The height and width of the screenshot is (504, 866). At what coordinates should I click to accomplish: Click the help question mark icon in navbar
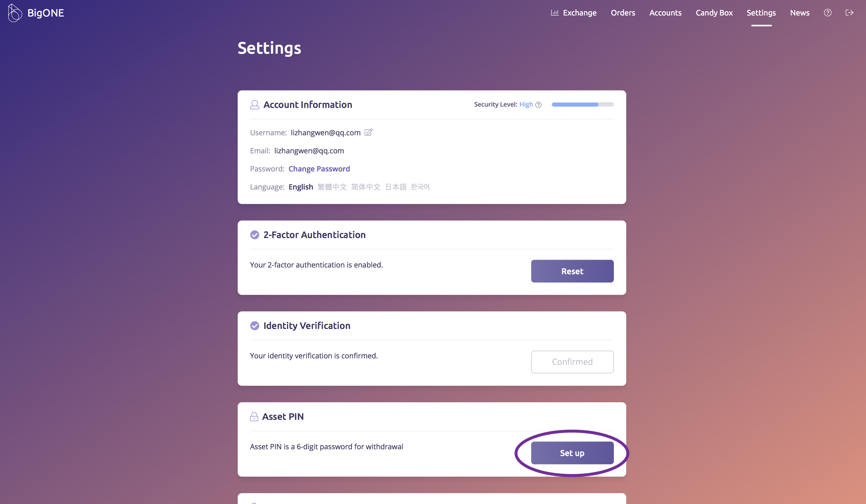[x=828, y=13]
